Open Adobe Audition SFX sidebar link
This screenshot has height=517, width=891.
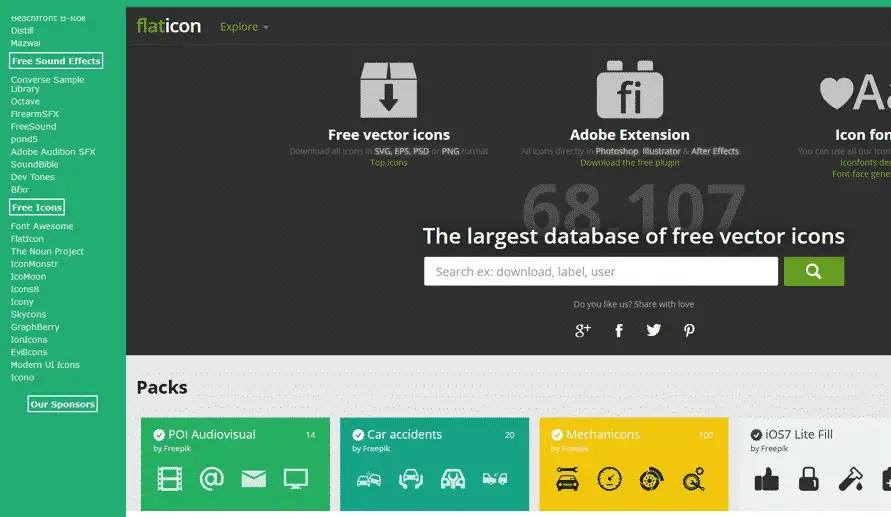(x=53, y=152)
